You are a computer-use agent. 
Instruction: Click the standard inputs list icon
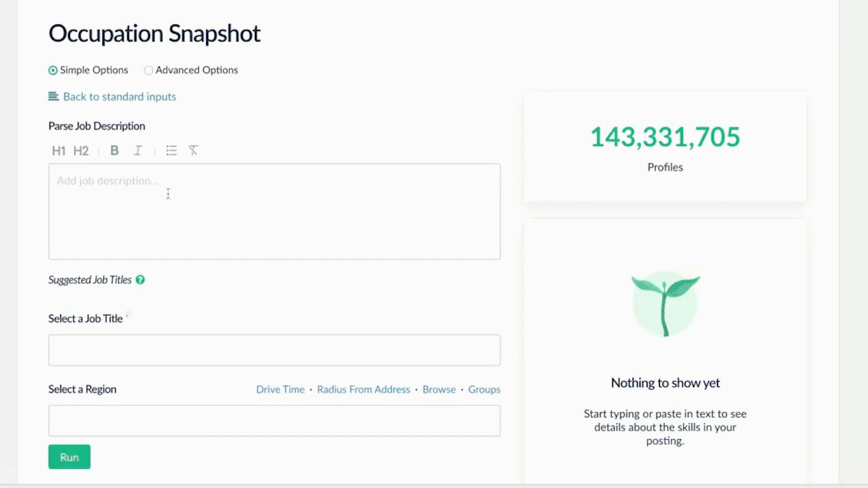[x=54, y=96]
